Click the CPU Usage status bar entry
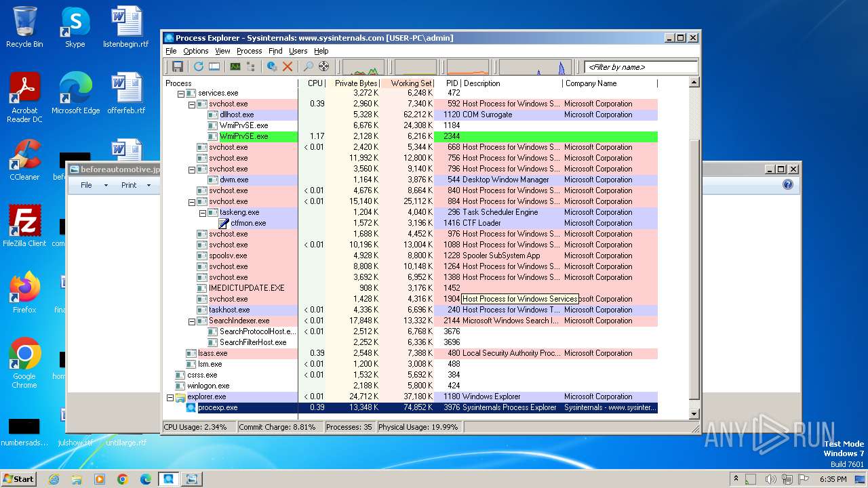 tap(199, 427)
